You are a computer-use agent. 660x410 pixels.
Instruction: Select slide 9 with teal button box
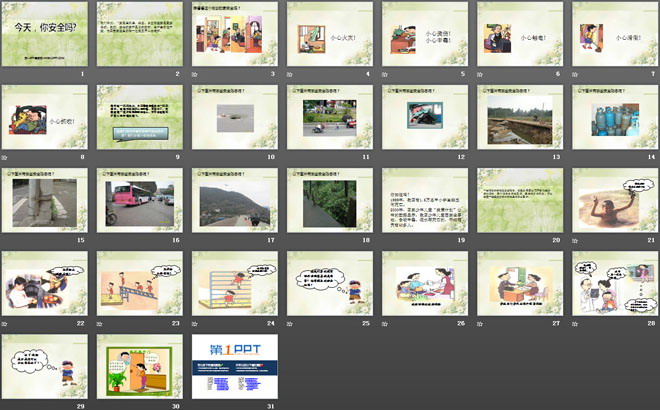140,117
